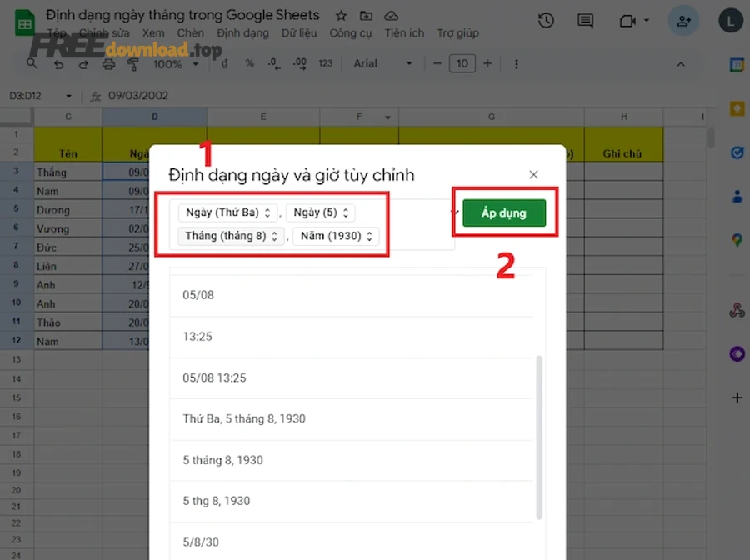The image size is (750, 560).
Task: Open column F filter dropdown arrow
Action: [387, 117]
